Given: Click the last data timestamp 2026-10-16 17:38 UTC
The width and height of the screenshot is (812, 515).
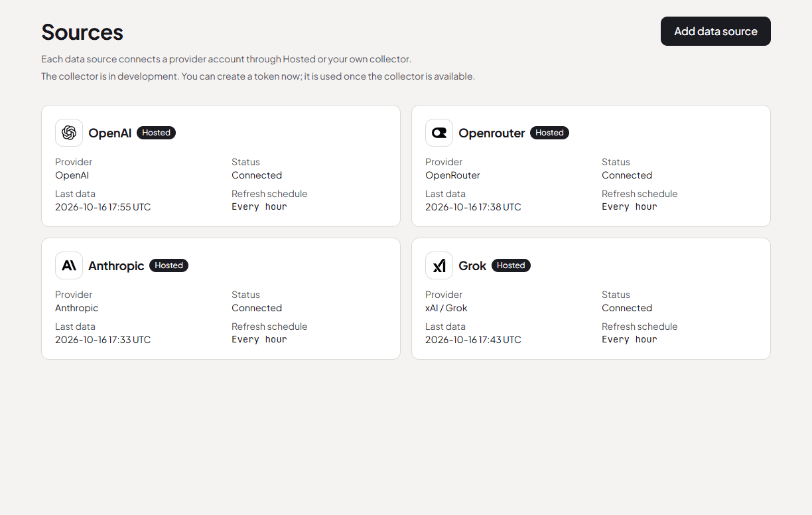Looking at the screenshot, I should (x=473, y=207).
